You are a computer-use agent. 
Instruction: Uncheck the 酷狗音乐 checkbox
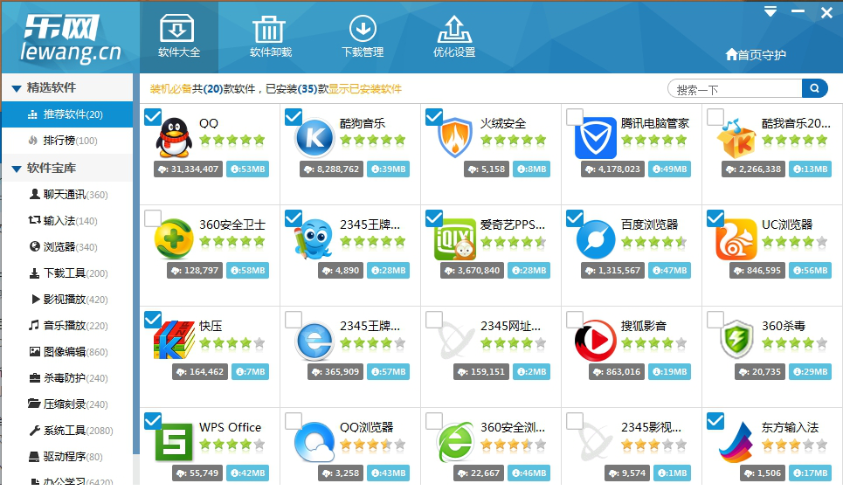294,117
